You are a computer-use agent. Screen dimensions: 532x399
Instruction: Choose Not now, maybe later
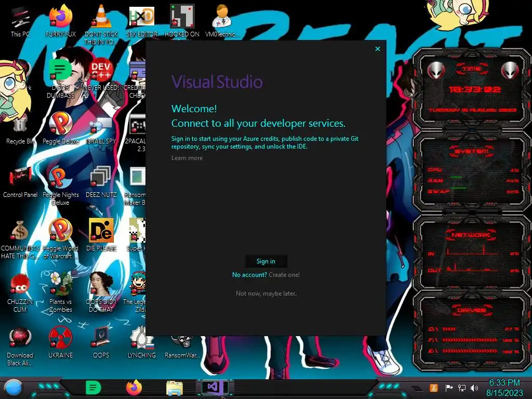[x=266, y=294]
